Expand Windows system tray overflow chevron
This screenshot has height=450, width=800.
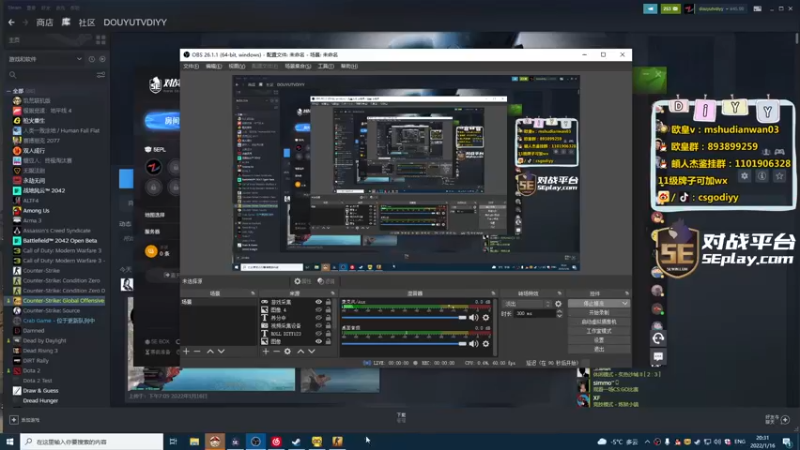[x=647, y=442]
